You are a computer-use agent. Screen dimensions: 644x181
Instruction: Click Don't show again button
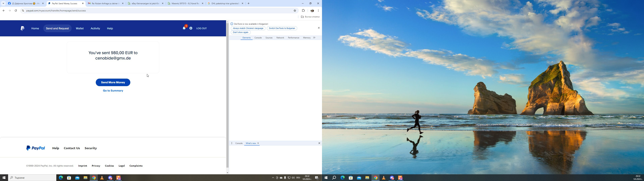point(240,33)
